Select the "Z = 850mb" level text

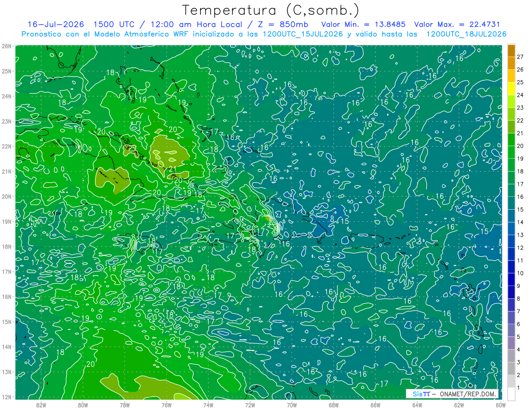point(282,24)
